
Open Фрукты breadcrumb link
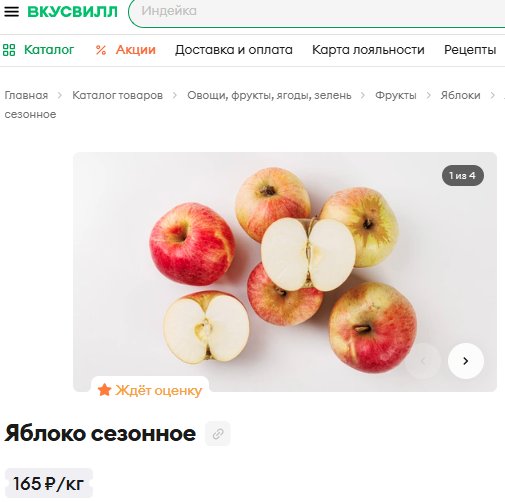[x=396, y=95]
